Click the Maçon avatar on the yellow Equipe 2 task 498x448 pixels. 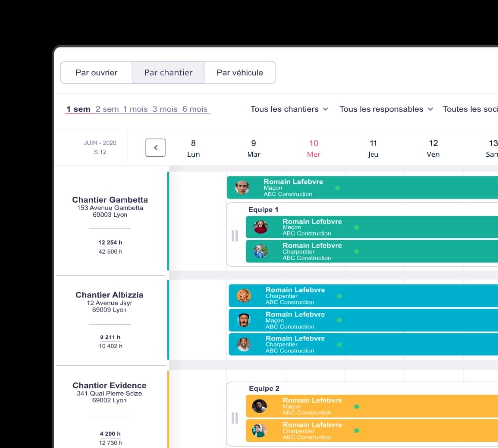259,406
